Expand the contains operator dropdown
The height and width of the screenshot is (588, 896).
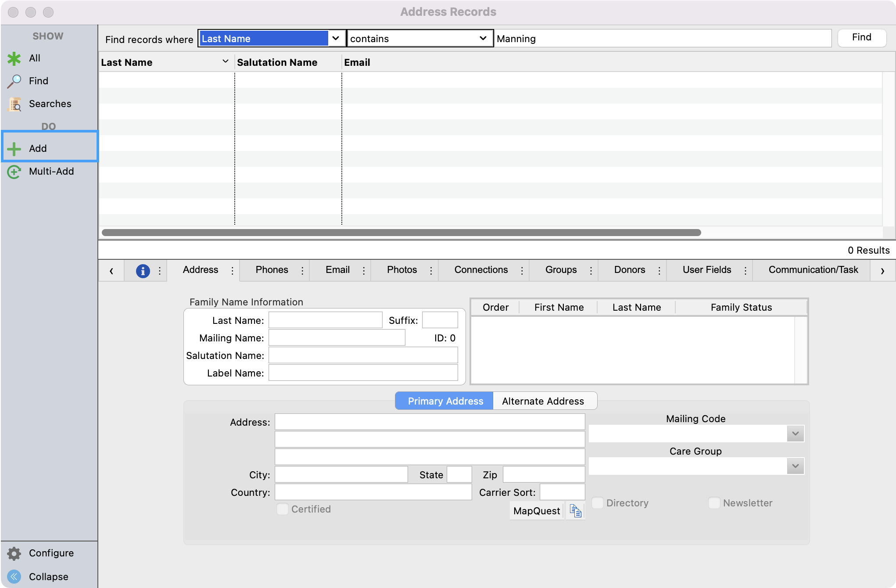483,38
